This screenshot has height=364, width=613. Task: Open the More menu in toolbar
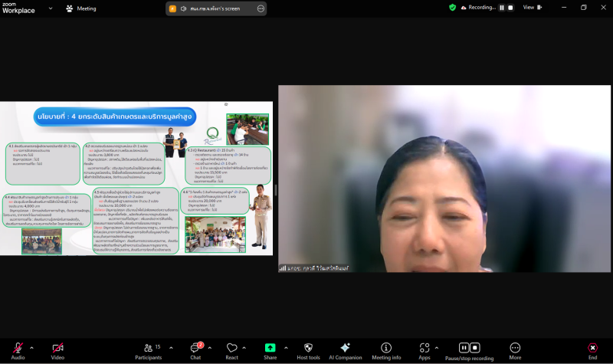pos(515,348)
